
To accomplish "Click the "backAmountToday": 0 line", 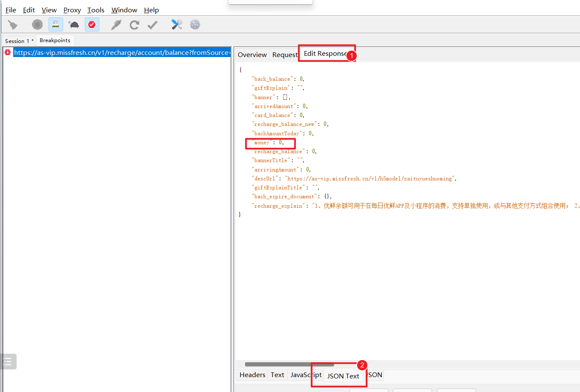I will (x=283, y=134).
